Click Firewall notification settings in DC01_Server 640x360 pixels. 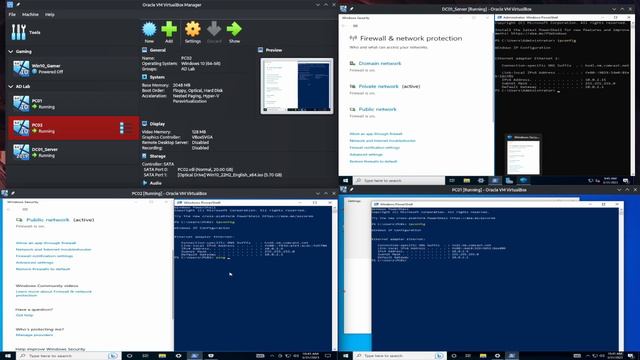[x=374, y=148]
